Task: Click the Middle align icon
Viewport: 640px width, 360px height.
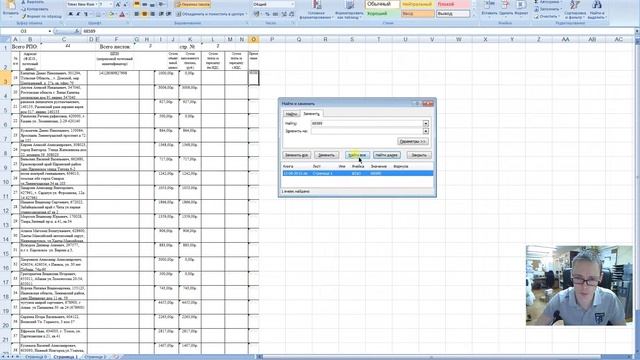Action: click(144, 4)
